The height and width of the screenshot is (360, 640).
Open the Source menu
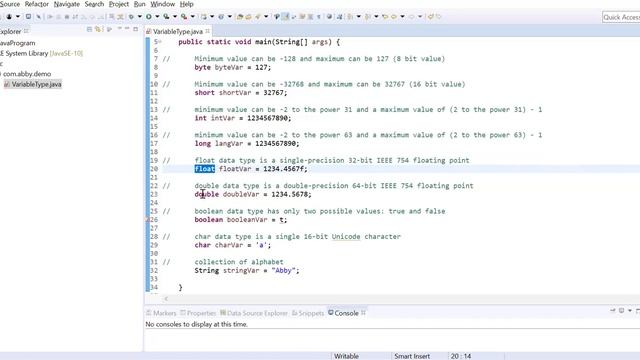click(9, 4)
